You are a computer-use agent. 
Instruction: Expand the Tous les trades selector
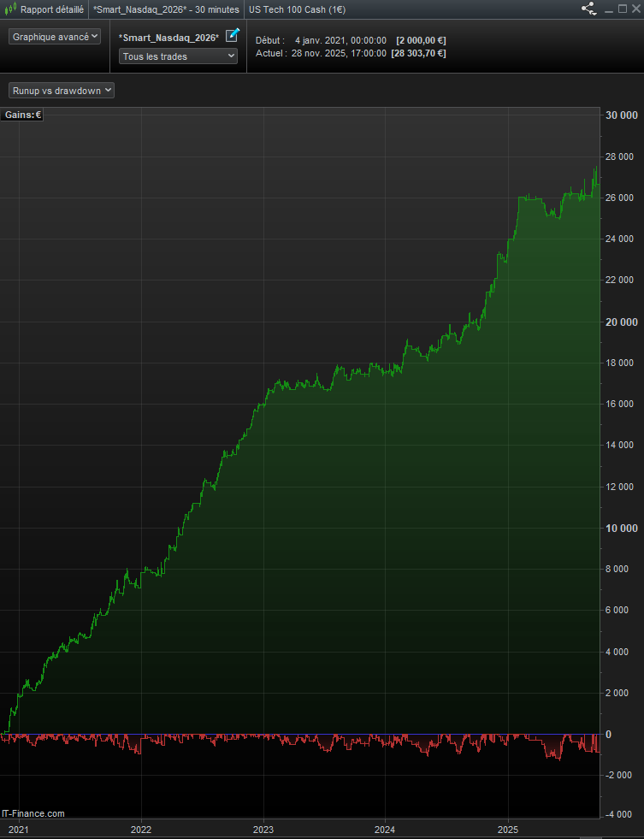point(178,56)
